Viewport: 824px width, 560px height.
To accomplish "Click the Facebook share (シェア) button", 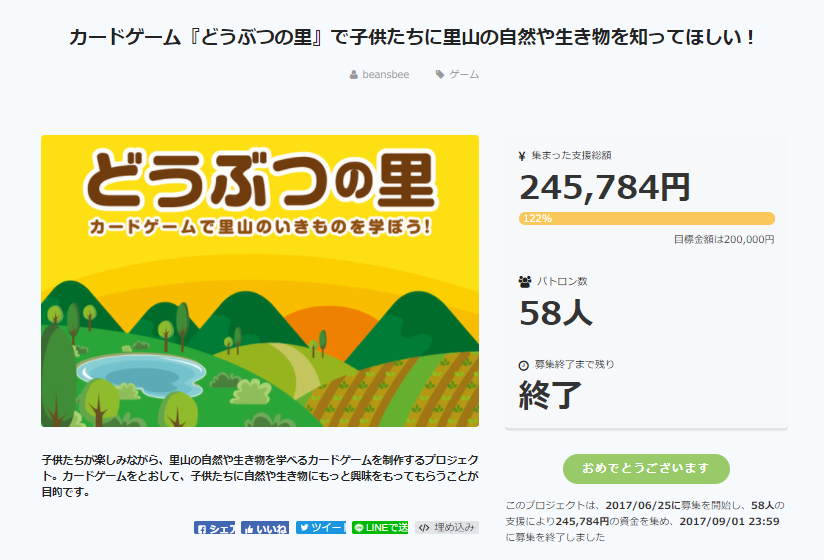I will click(x=215, y=528).
